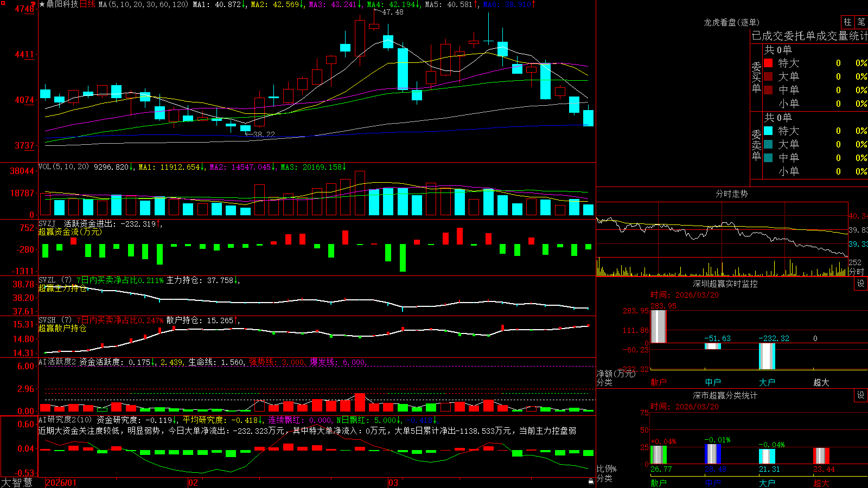The height and width of the screenshot is (488, 868).
Task: Click the VOL(5,10,20) indicator label
Action: pos(64,167)
